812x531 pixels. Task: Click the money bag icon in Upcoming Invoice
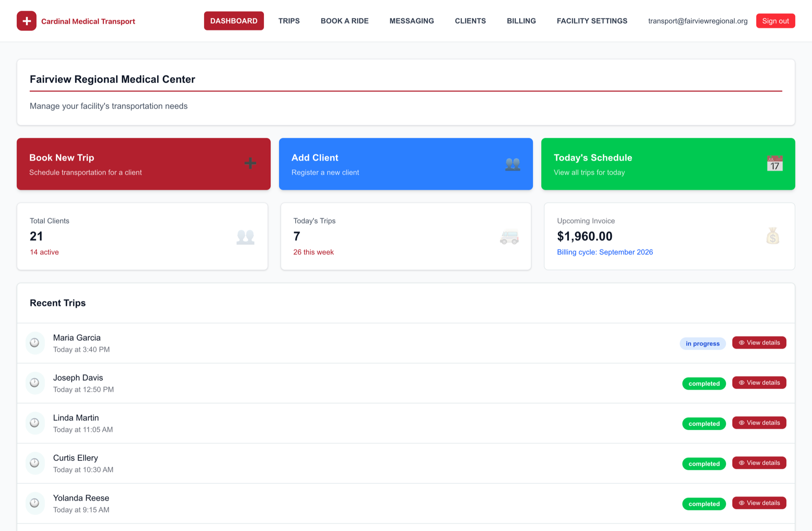(773, 236)
